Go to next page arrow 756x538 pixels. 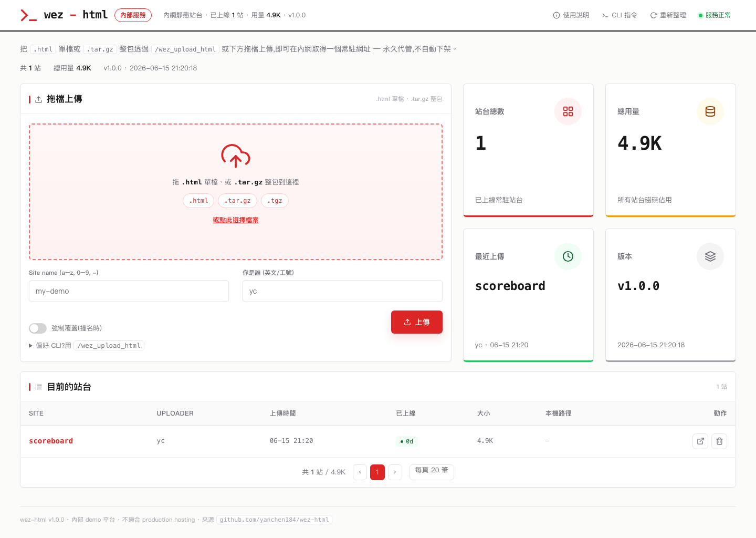point(395,472)
